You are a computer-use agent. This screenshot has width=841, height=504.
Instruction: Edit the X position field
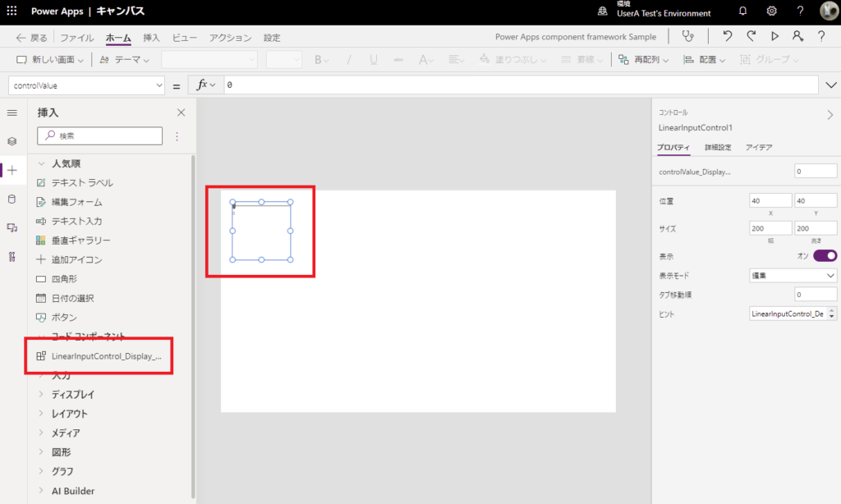tap(770, 200)
